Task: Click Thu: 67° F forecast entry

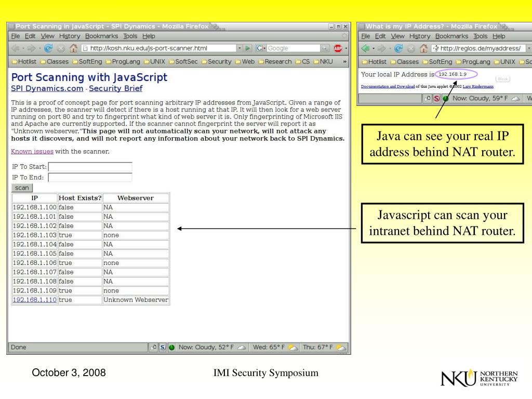Action: (x=324, y=348)
